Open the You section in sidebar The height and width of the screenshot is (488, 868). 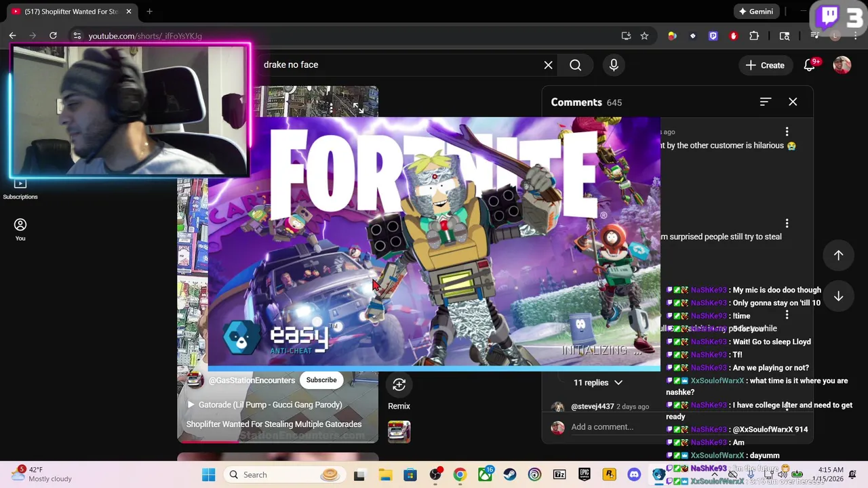pyautogui.click(x=20, y=230)
